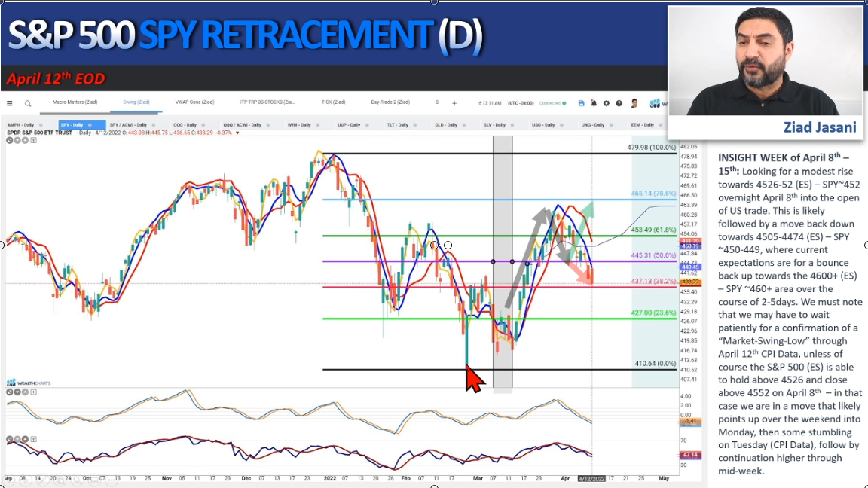Open the help question mark icon
This screenshot has height=488, width=868.
point(619,103)
